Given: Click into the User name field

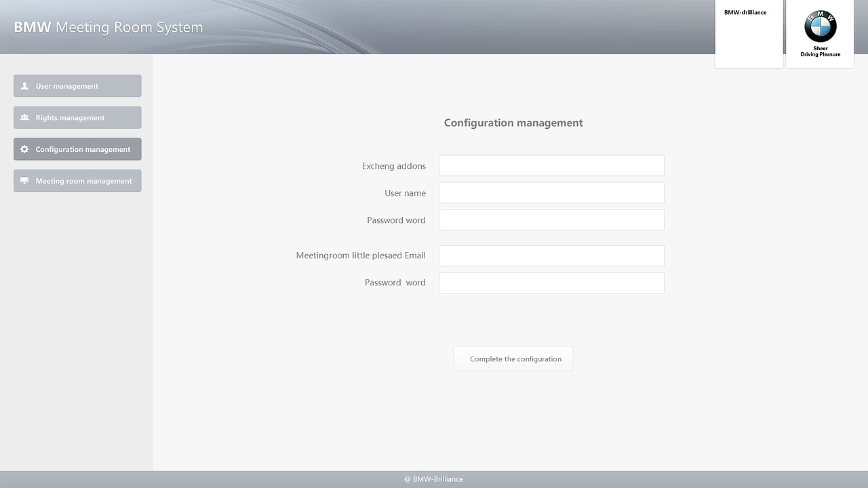Looking at the screenshot, I should [551, 192].
